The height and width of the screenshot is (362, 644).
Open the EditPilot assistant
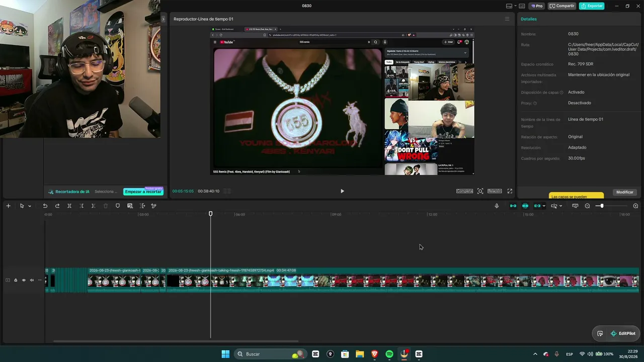(623, 333)
